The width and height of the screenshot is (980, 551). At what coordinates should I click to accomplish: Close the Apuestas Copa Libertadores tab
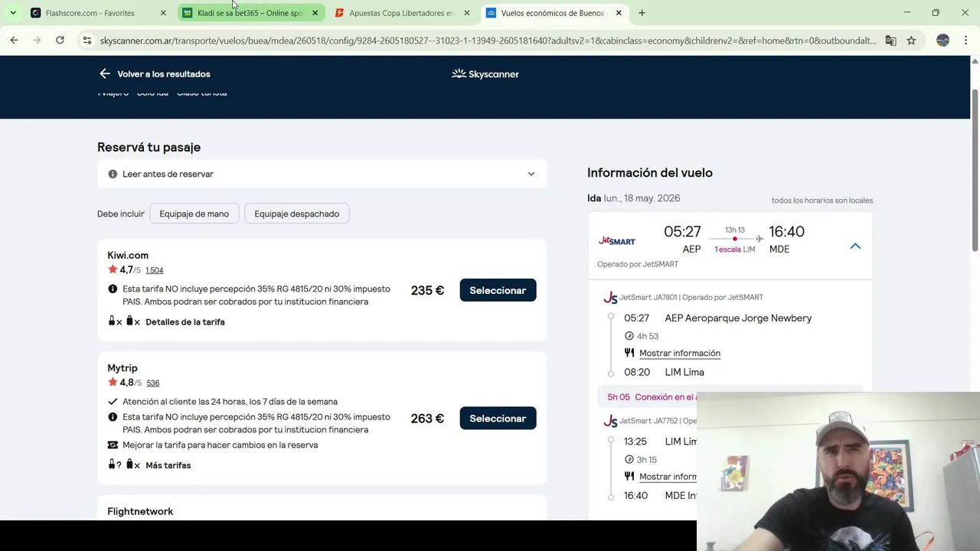(467, 13)
